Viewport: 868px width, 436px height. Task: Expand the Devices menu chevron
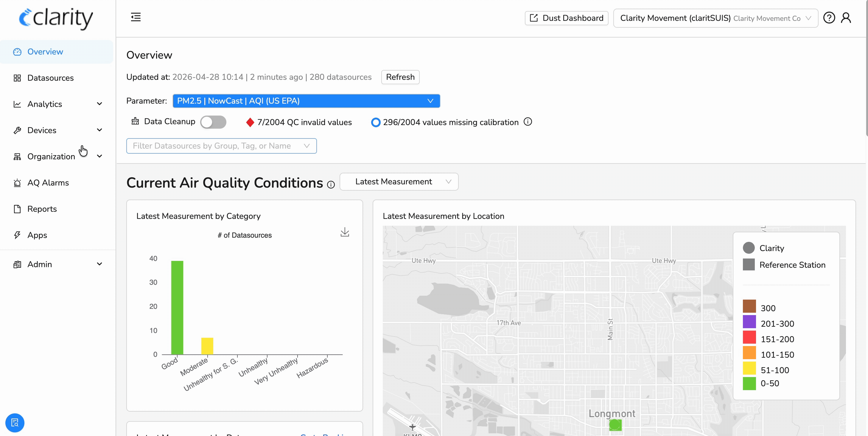click(x=99, y=130)
